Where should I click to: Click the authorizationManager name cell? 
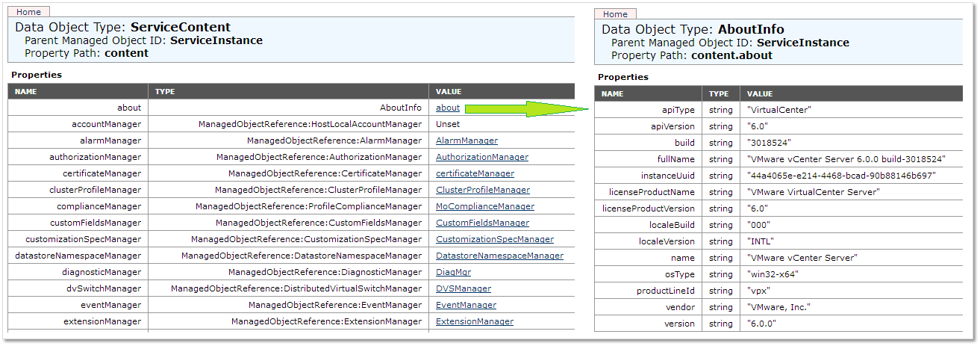pos(78,157)
